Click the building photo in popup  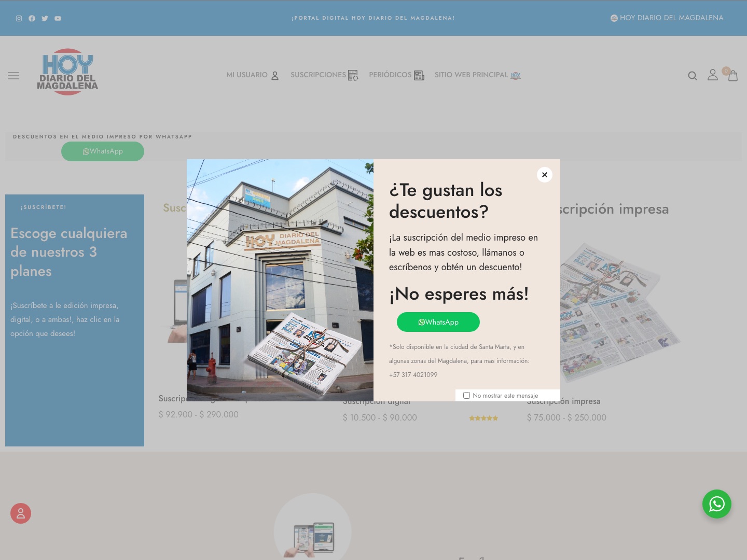point(280,280)
